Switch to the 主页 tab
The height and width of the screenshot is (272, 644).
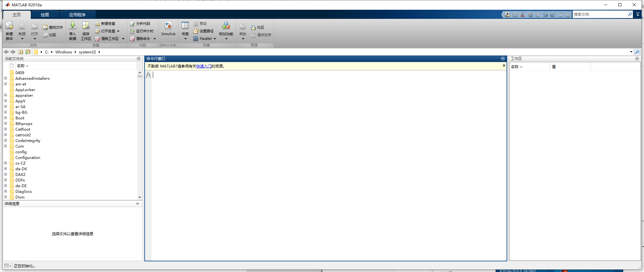(x=17, y=15)
